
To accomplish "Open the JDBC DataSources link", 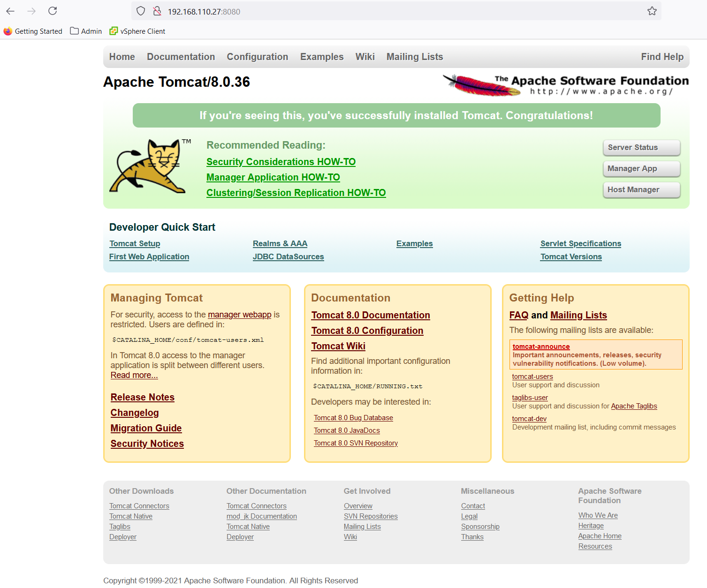I will (x=288, y=256).
